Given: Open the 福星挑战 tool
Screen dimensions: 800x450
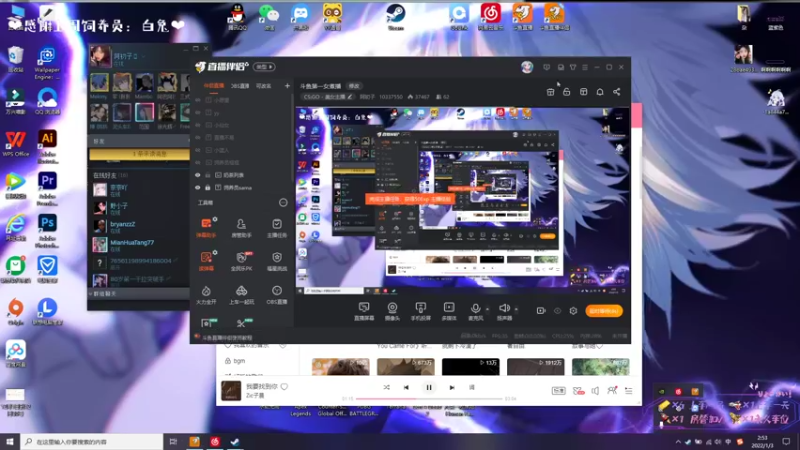Looking at the screenshot, I should (277, 261).
